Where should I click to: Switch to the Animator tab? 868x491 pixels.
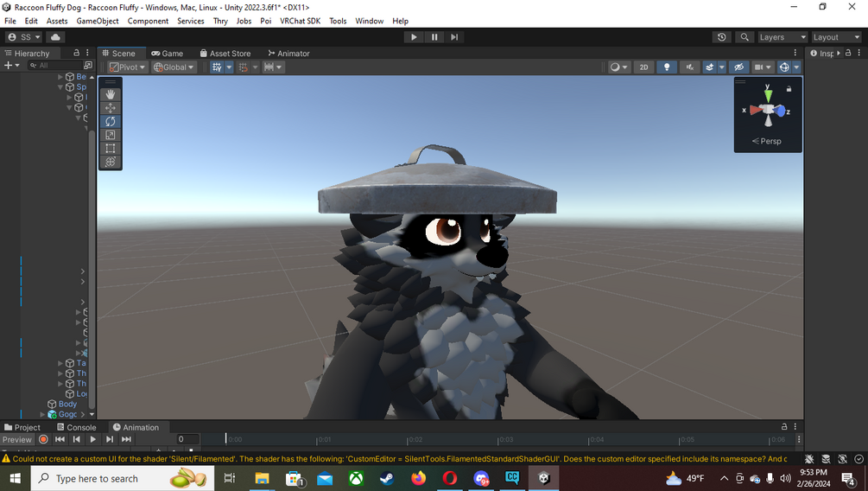pos(288,54)
